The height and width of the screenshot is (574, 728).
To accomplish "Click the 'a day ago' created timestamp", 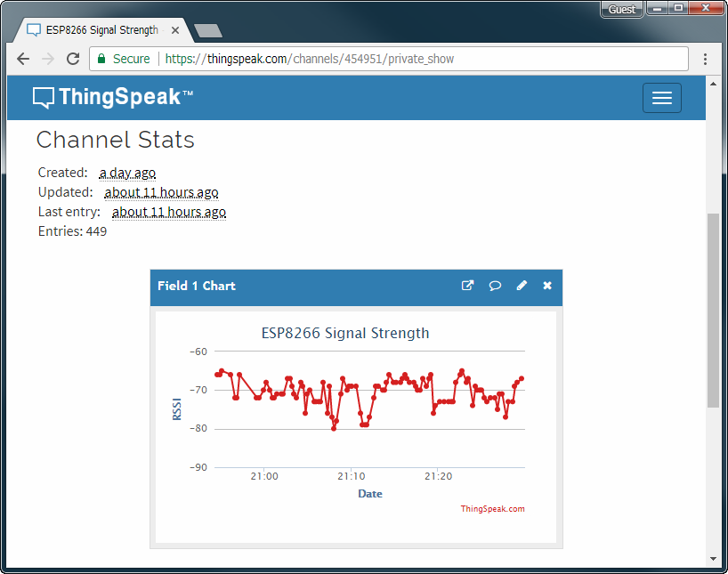I will pyautogui.click(x=127, y=173).
